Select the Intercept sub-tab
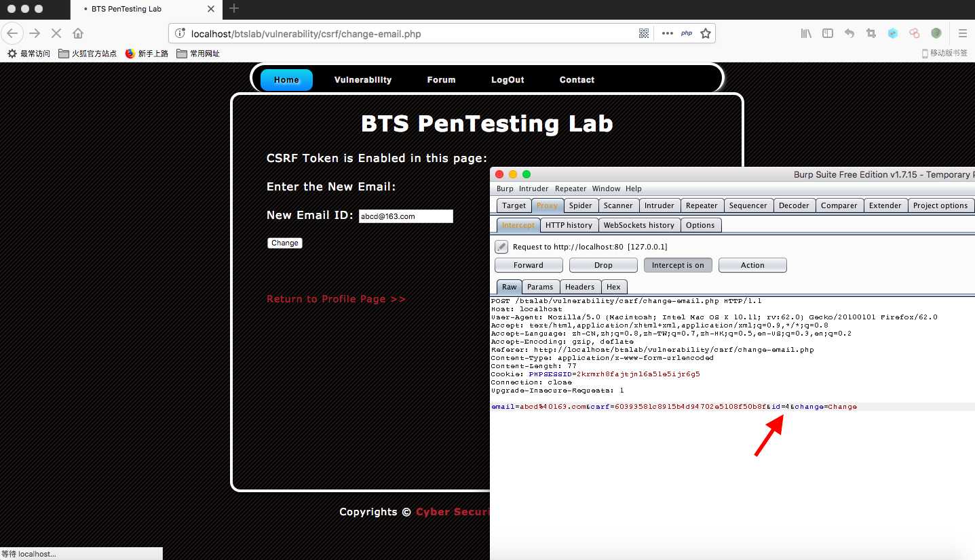Screen dimensions: 975x560 [x=518, y=225]
